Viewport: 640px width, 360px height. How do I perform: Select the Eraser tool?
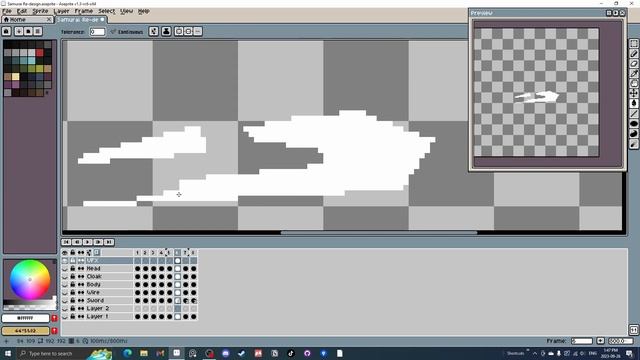[x=633, y=64]
